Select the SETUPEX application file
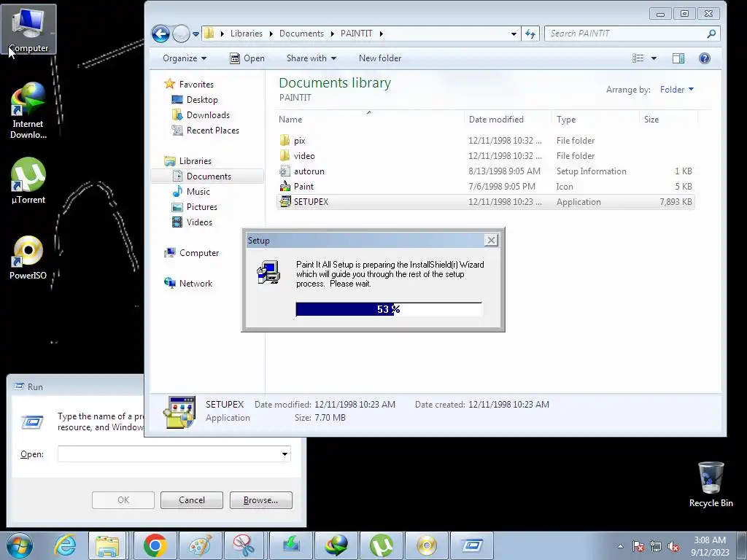The height and width of the screenshot is (560, 747). pos(485,201)
